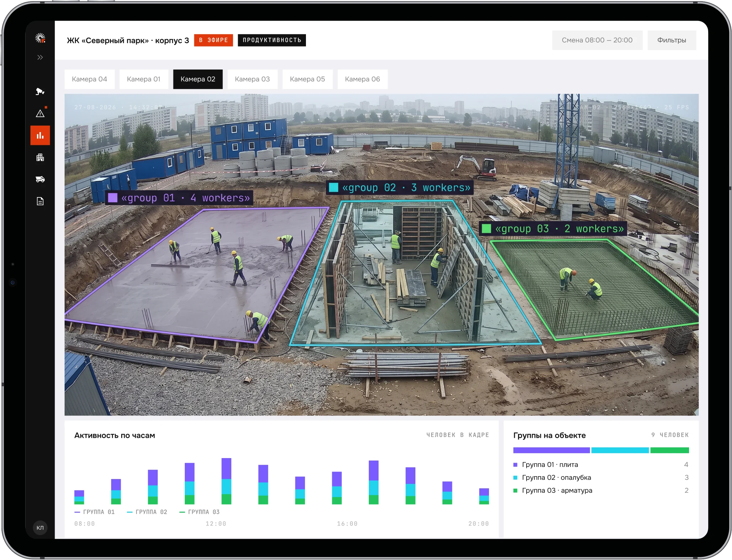Click the 20:00 hour bar in activity chart
Viewport: 732px width, 560px height.
(x=484, y=496)
